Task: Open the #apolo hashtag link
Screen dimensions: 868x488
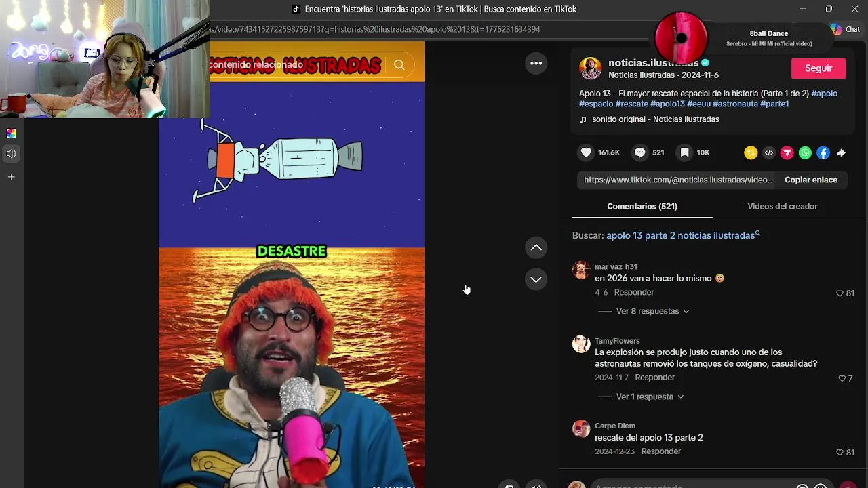Action: (824, 94)
